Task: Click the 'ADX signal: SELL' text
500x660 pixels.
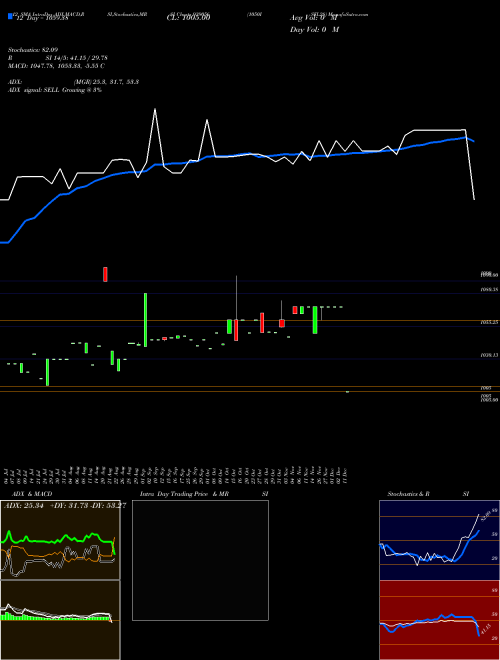Action: coord(55,90)
